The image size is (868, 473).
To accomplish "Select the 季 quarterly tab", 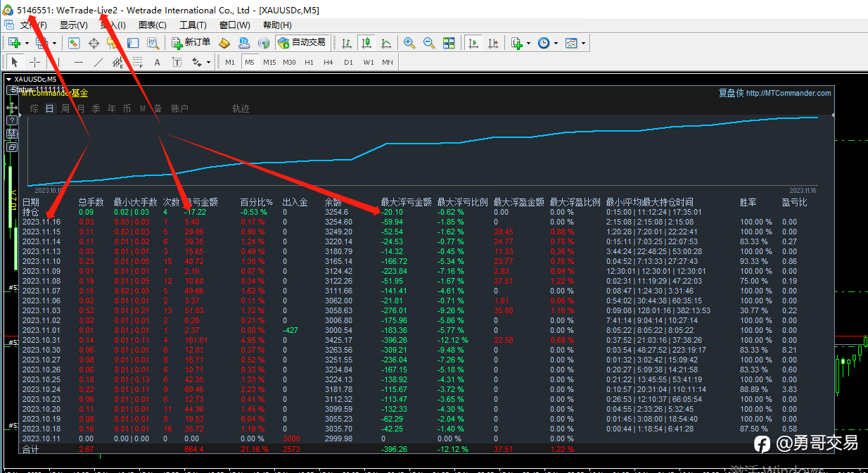I will pyautogui.click(x=96, y=108).
